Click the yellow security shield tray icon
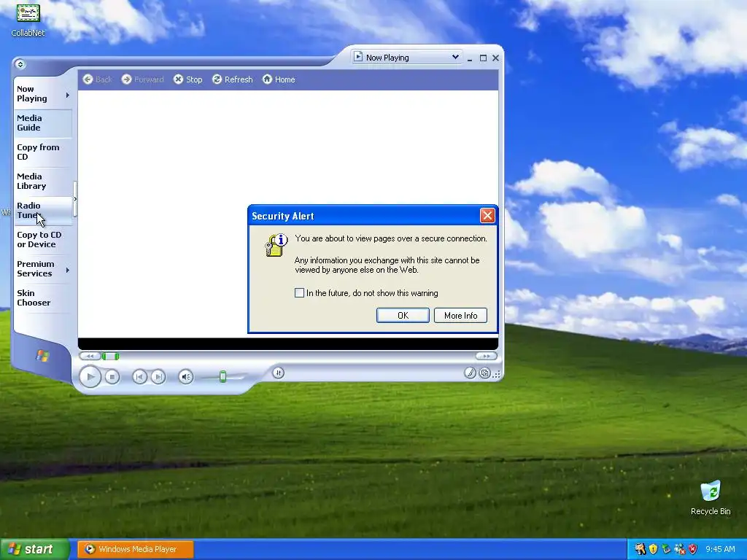 coord(653,549)
